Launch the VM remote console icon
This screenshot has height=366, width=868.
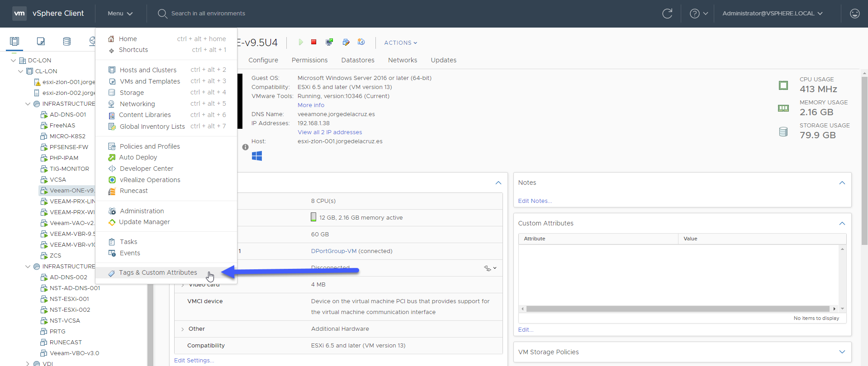pyautogui.click(x=329, y=42)
